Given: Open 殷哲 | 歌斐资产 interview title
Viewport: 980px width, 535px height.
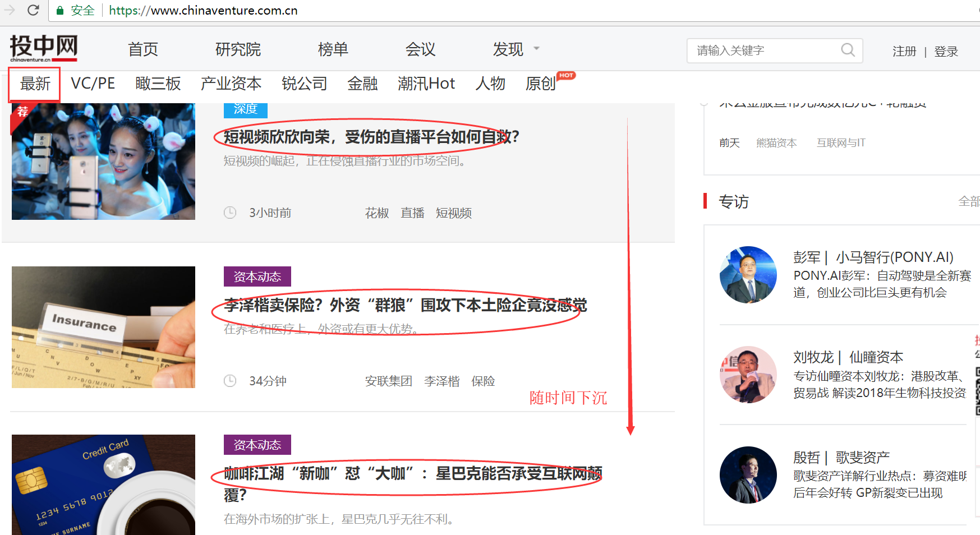Looking at the screenshot, I should click(x=841, y=457).
